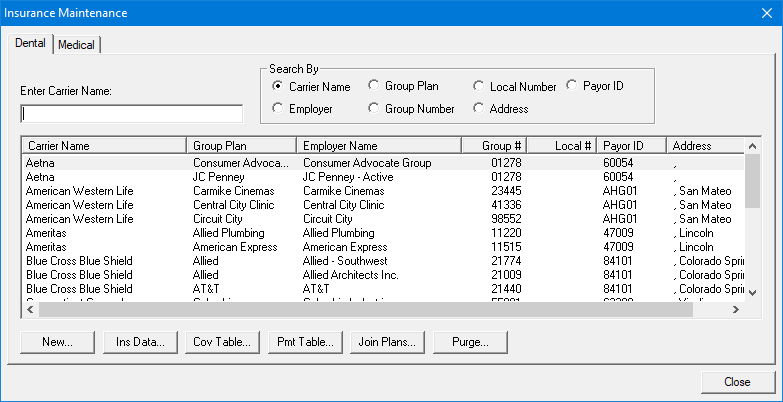Open Ins Data... dialog
Image resolution: width=783 pixels, height=402 pixels.
[140, 342]
